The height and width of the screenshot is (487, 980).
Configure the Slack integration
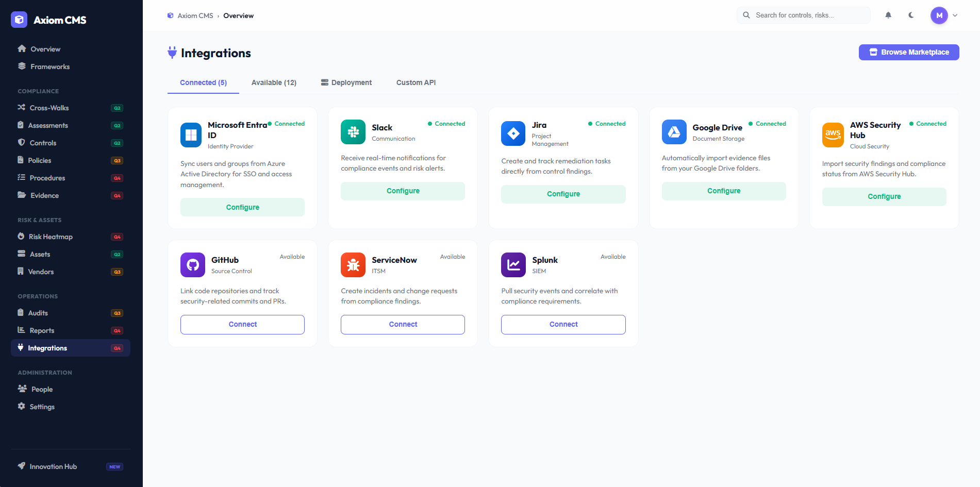pos(403,191)
